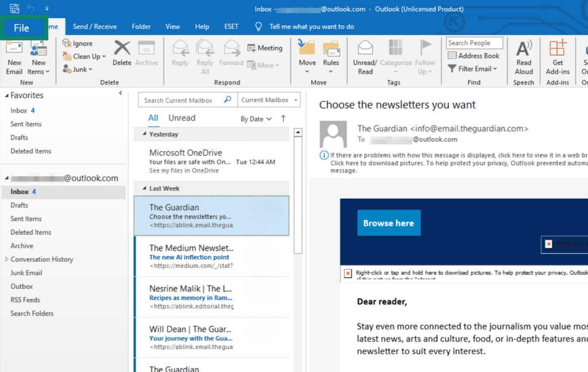Show only Unread messages

tap(182, 118)
